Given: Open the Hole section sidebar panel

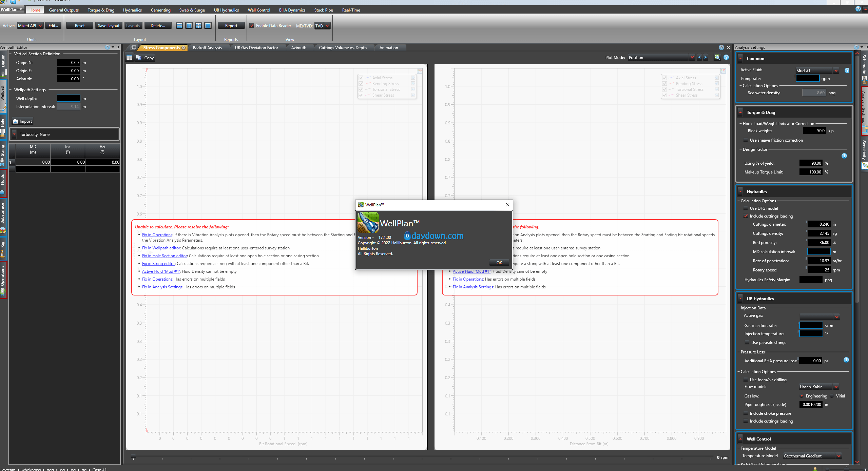Looking at the screenshot, I should 3,127.
